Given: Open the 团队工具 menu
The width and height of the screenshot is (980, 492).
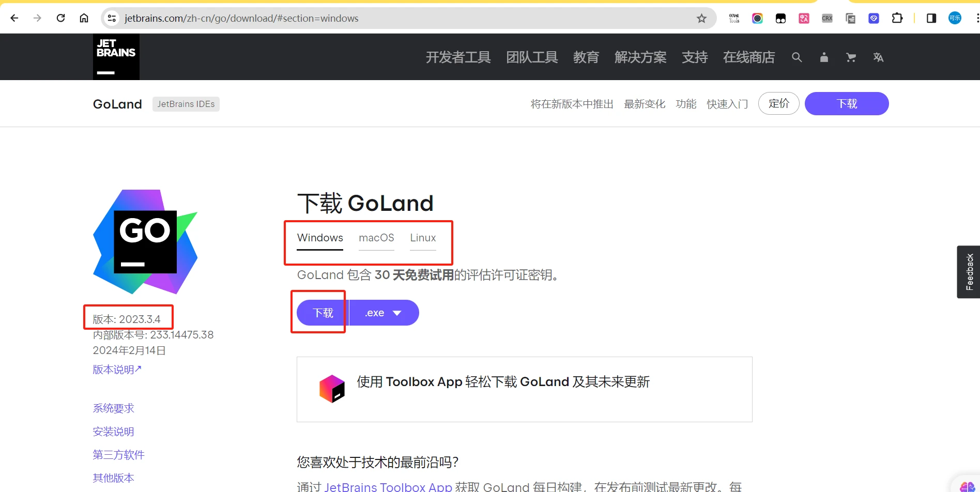Looking at the screenshot, I should coord(532,57).
